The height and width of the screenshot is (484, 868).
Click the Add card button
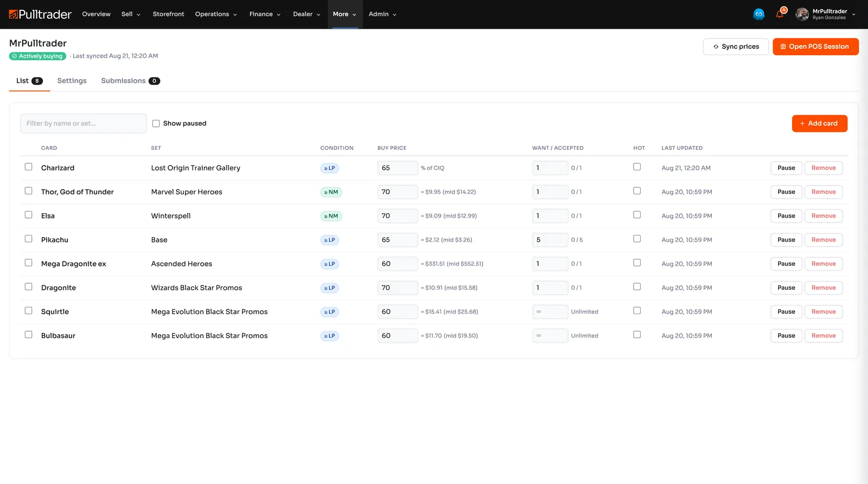[x=819, y=124]
